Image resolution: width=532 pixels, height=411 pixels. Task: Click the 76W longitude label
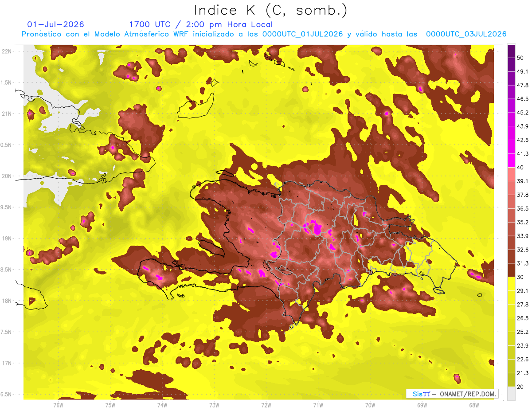[x=58, y=405]
